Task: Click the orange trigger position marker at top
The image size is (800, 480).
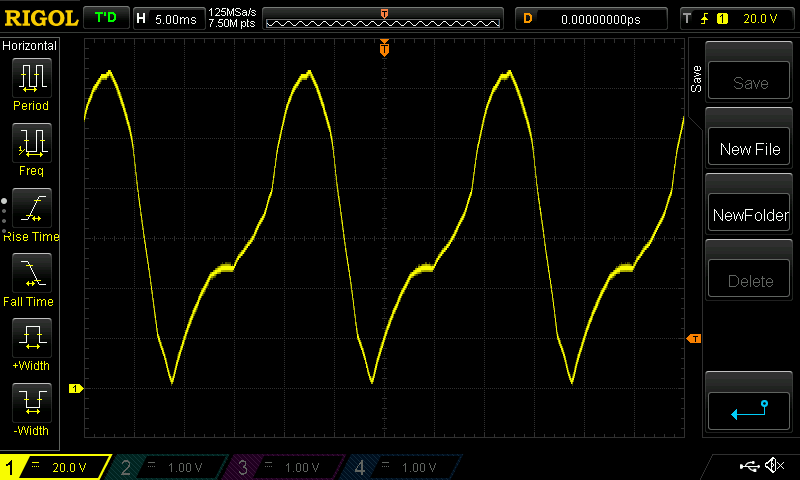Action: pyautogui.click(x=384, y=48)
